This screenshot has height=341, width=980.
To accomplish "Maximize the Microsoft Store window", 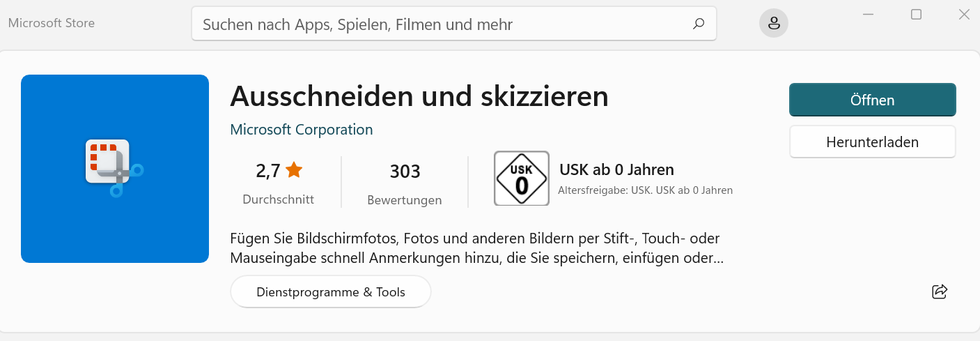I will click(x=917, y=14).
